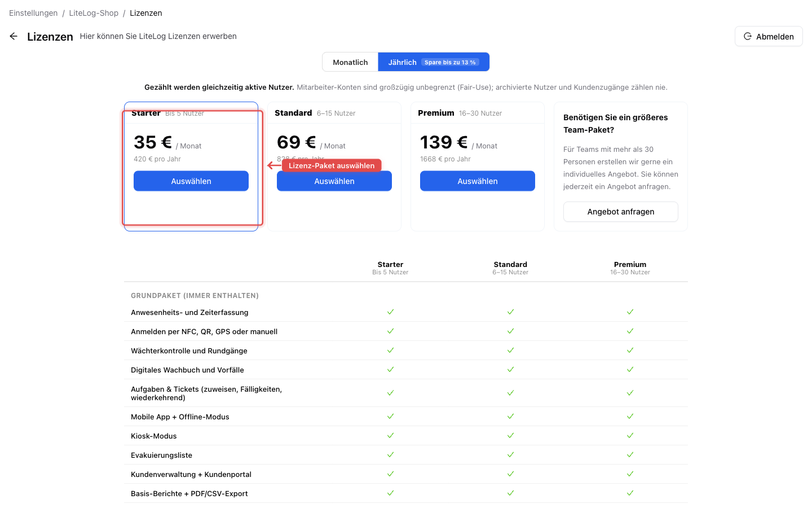Click the "35 €" Starter price
Image resolution: width=812 pixels, height=508 pixels.
pos(153,142)
